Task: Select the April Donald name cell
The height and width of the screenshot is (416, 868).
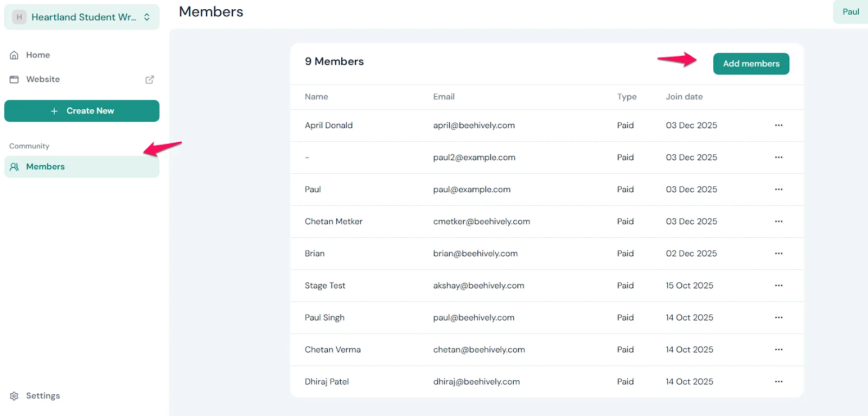Action: 329,125
